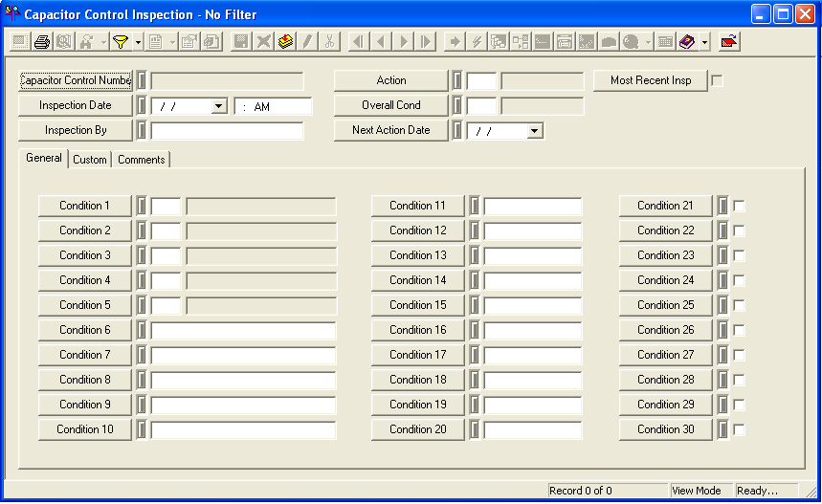This screenshot has height=504, width=822.
Task: Click the Condition 11 text field
Action: click(x=533, y=206)
